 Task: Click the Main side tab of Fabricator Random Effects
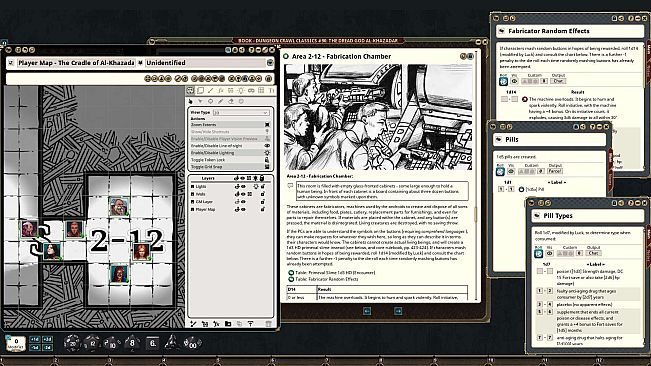[648, 49]
